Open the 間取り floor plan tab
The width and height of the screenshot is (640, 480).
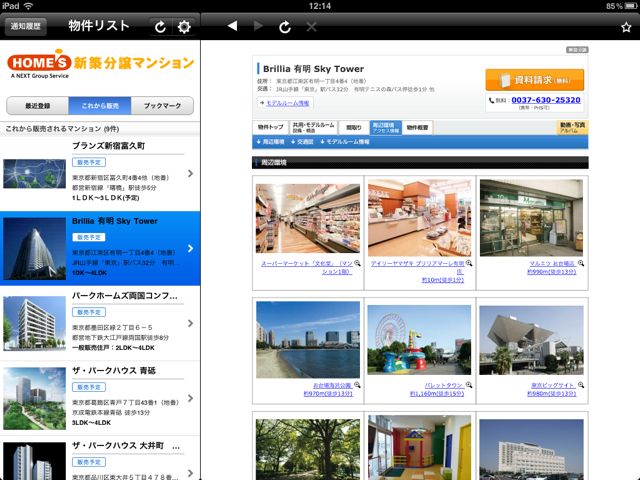pos(353,127)
